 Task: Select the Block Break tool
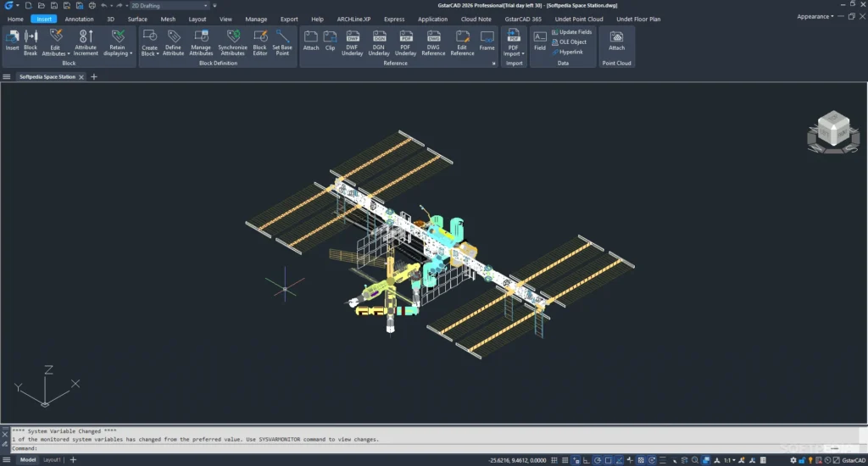pyautogui.click(x=31, y=42)
